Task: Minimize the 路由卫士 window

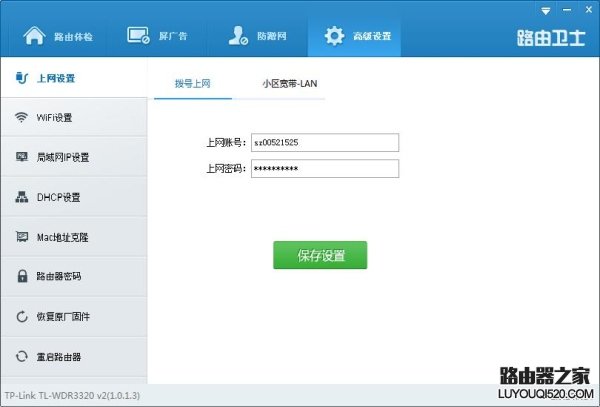Action: [567, 10]
